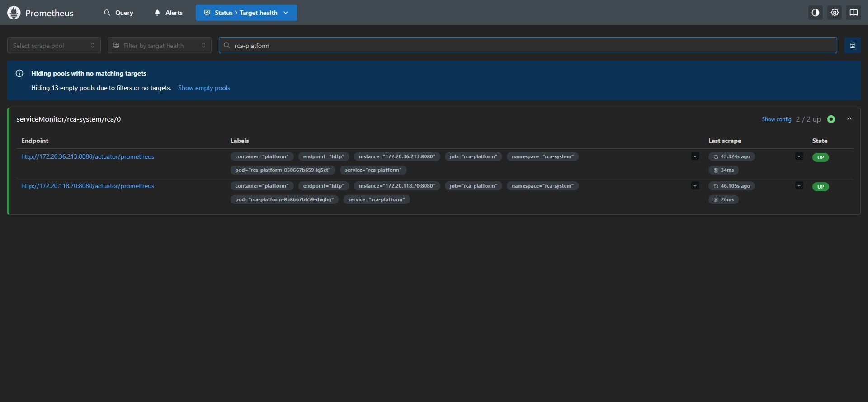The image size is (868, 402).
Task: Open the Status > Target health menu
Action: [246, 13]
